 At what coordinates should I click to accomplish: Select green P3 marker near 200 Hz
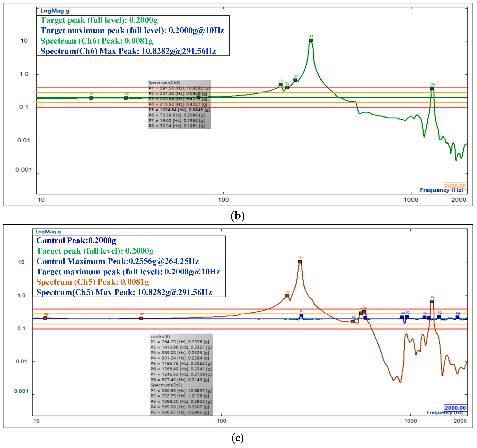pyautogui.click(x=280, y=85)
